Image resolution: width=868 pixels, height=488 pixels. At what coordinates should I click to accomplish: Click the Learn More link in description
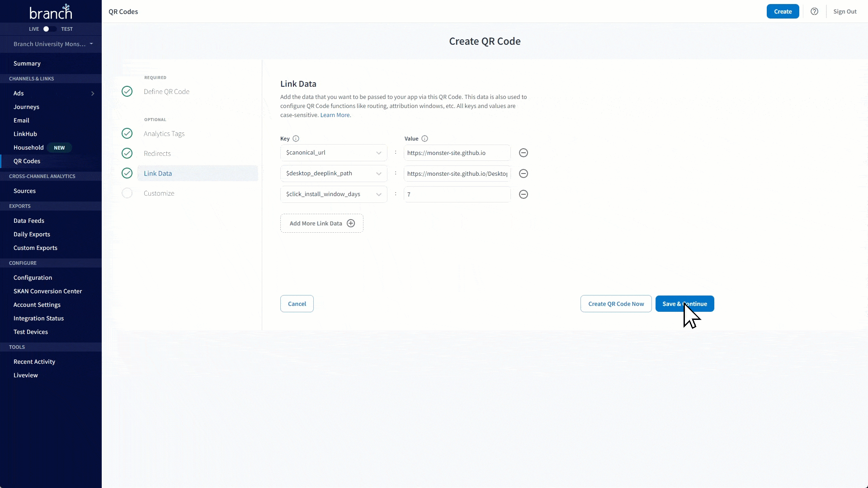pyautogui.click(x=335, y=114)
